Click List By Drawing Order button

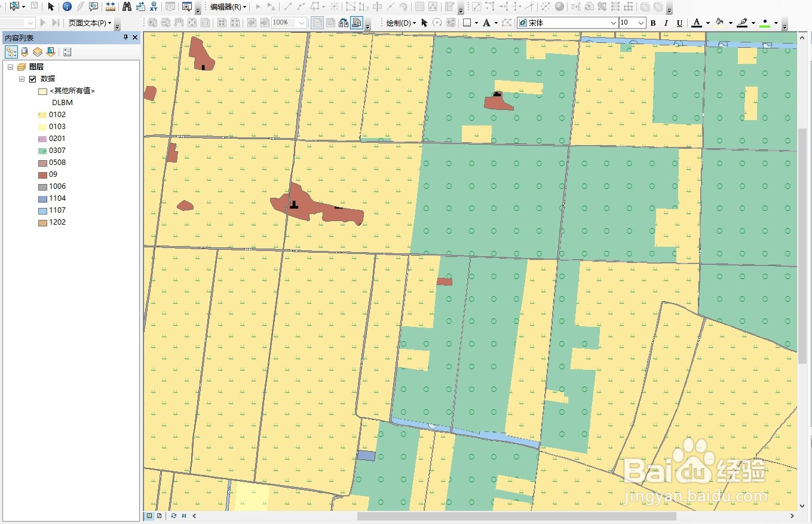[x=11, y=52]
